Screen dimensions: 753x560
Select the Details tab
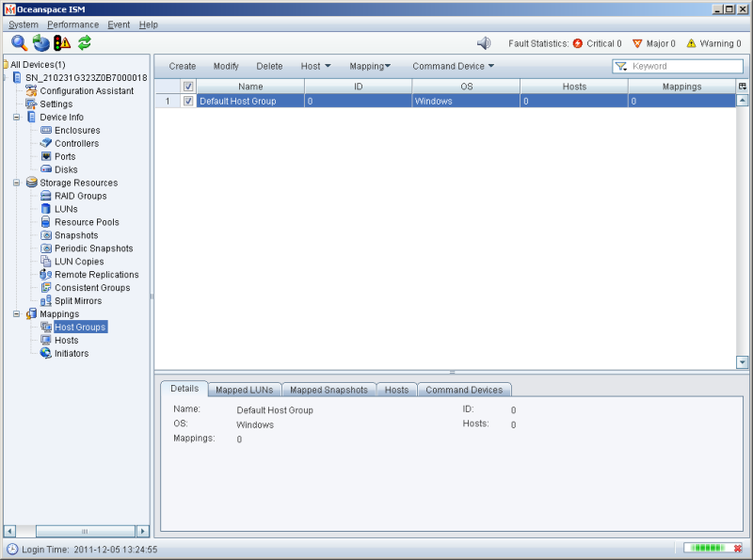pos(184,389)
